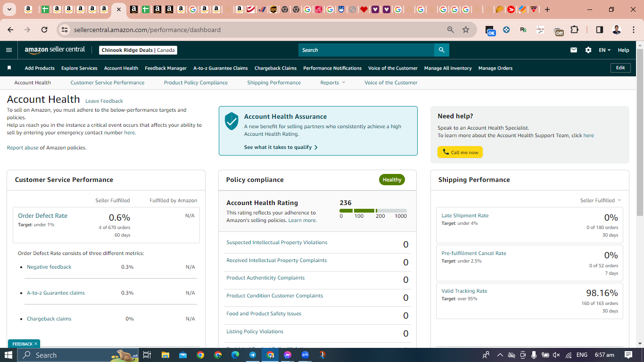Open the Shipping Performance tab
Viewport: 644px width, 362px height.
point(274,82)
